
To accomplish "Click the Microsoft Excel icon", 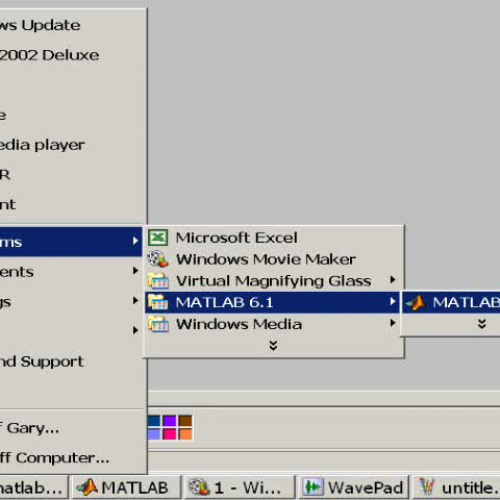I will 158,238.
